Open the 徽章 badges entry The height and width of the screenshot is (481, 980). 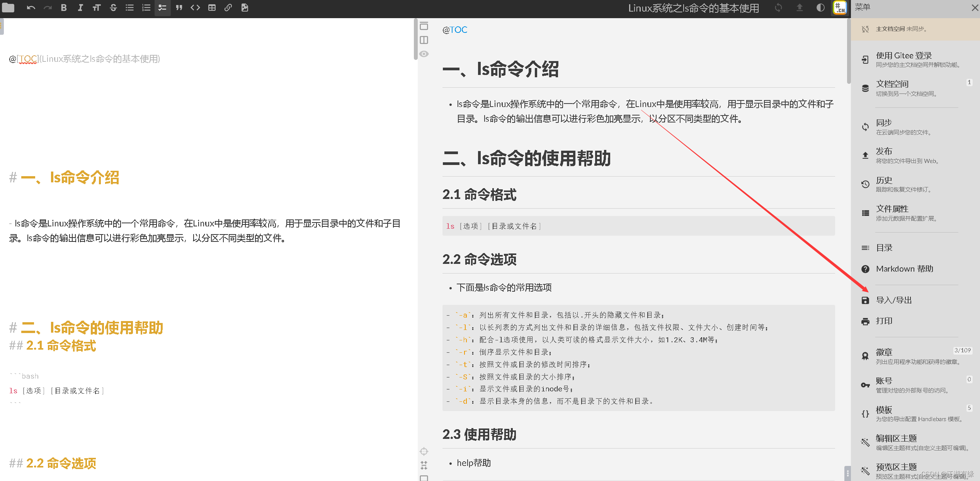point(915,356)
